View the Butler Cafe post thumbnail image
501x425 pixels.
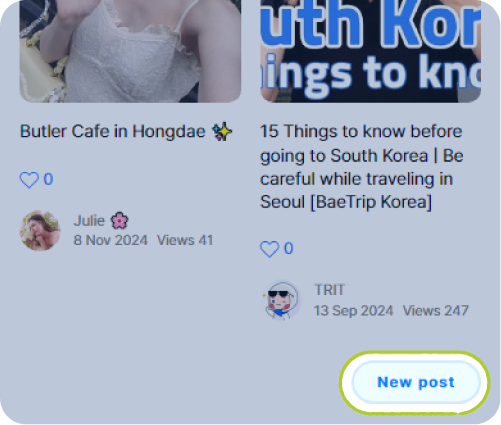point(130,51)
